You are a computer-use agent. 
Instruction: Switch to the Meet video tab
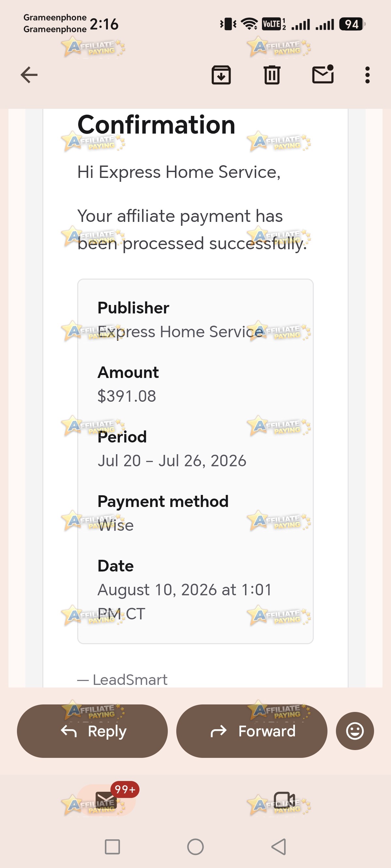pyautogui.click(x=284, y=800)
